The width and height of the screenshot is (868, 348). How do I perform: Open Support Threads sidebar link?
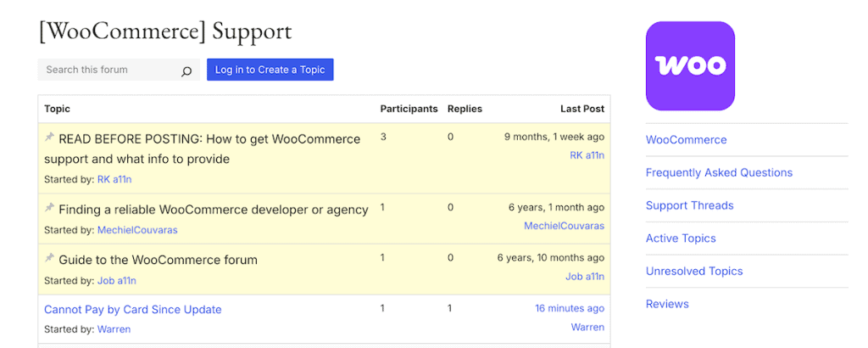coord(689,205)
